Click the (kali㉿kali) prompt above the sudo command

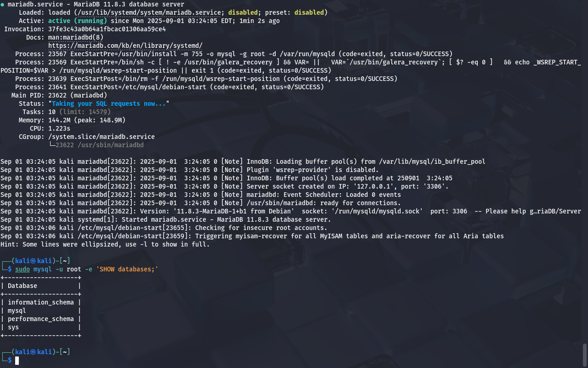pyautogui.click(x=35, y=261)
